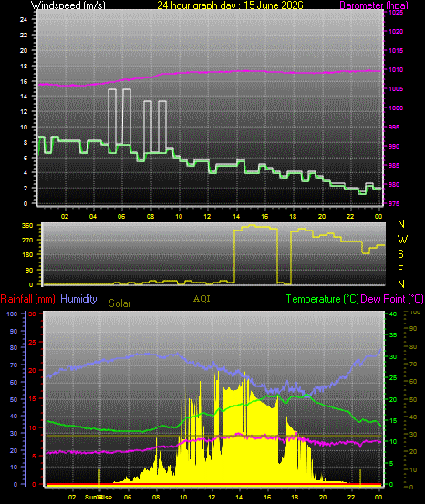The width and height of the screenshot is (425, 504).
Task: Click the '35' value on green temperature scale
Action: [x=393, y=334]
